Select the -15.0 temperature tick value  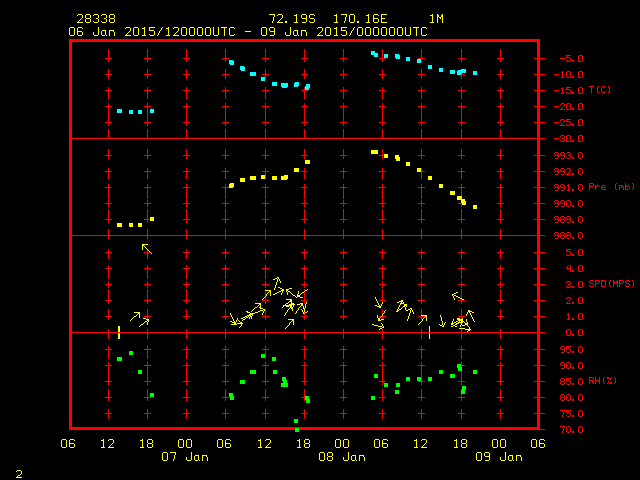coord(569,91)
